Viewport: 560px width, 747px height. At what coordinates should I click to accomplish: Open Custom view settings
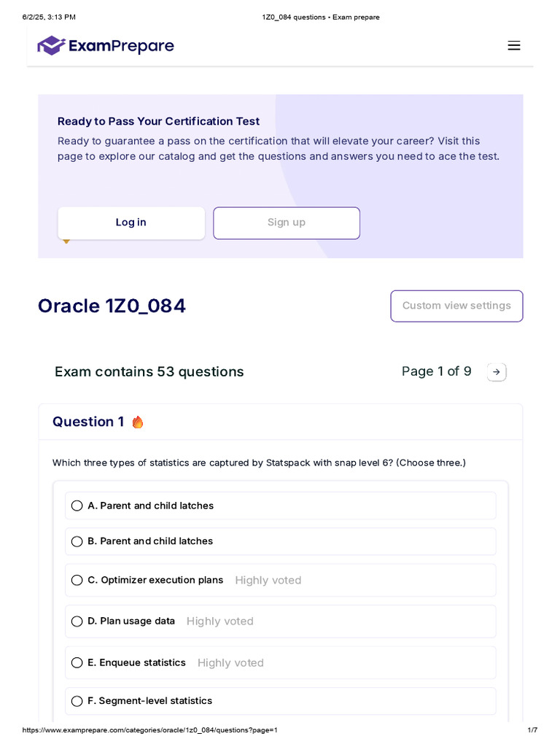456,306
